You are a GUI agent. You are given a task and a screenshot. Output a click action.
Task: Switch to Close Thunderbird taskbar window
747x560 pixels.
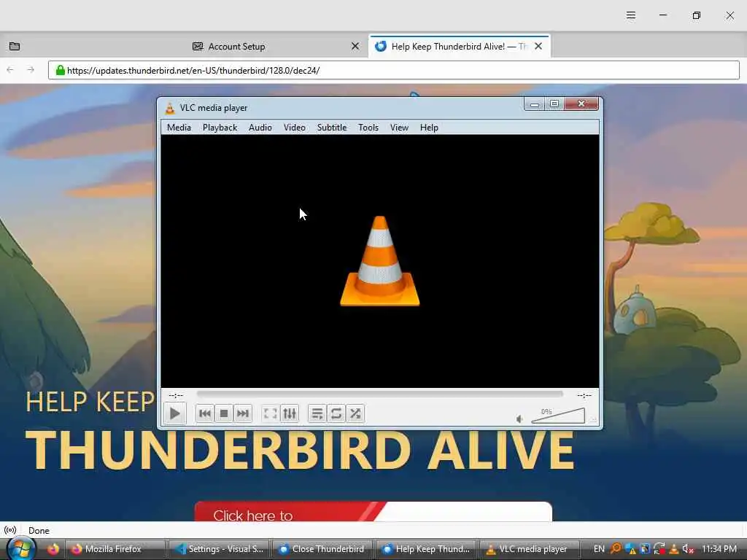[x=323, y=549]
